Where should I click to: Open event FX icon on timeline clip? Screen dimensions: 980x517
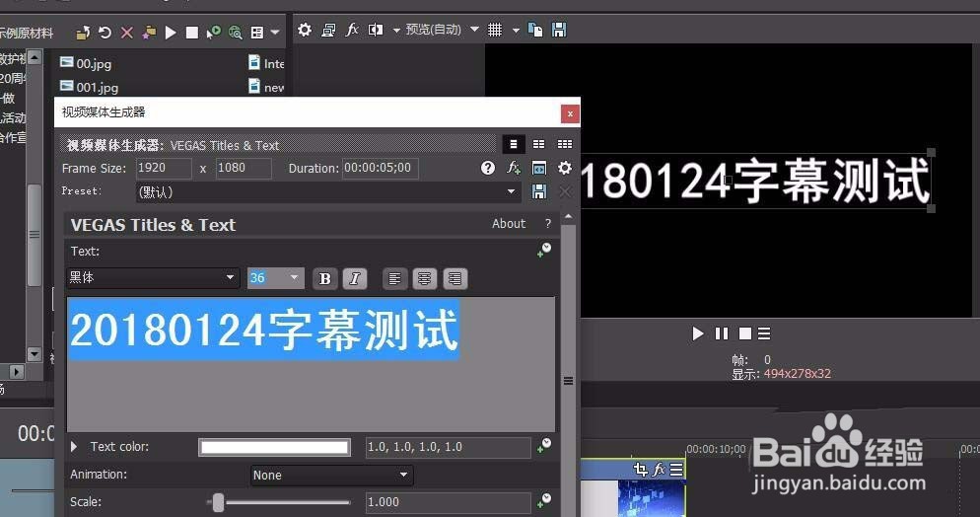point(659,469)
